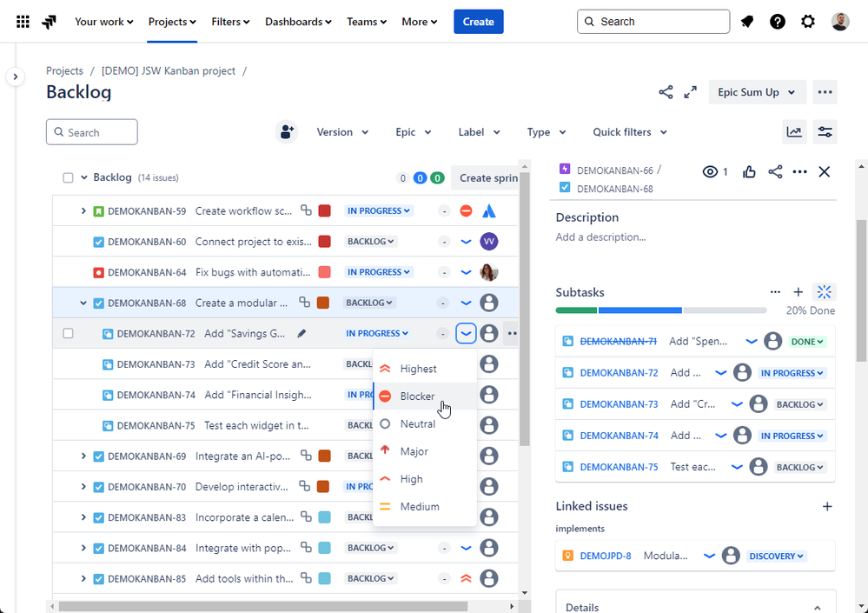
Task: Click the Jira logo icon
Action: tap(50, 22)
